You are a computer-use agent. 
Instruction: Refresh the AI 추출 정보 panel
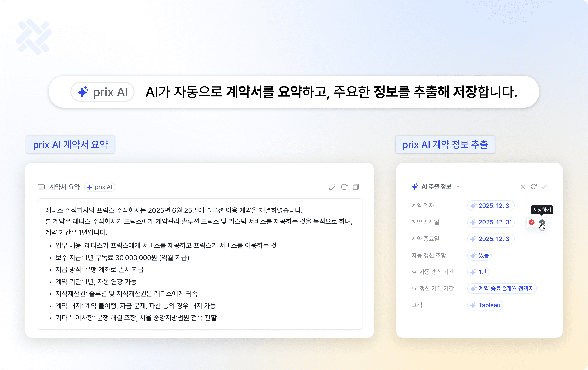(x=533, y=187)
